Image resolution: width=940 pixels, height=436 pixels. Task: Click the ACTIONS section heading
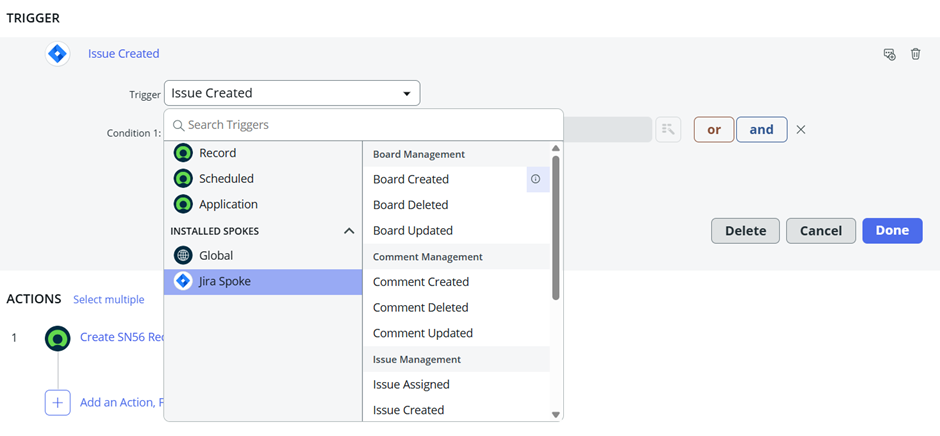pyautogui.click(x=34, y=299)
